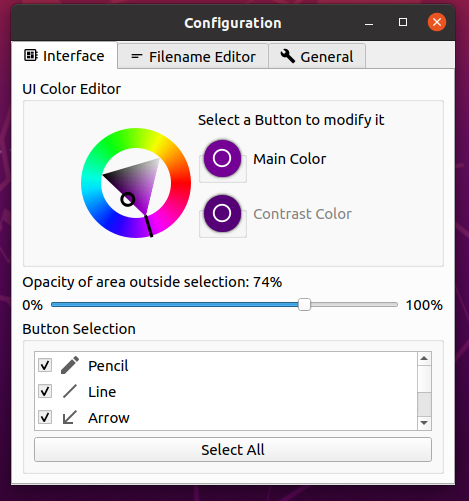Image resolution: width=469 pixels, height=501 pixels.
Task: Click the button list scroll-down arrow
Action: (x=424, y=423)
